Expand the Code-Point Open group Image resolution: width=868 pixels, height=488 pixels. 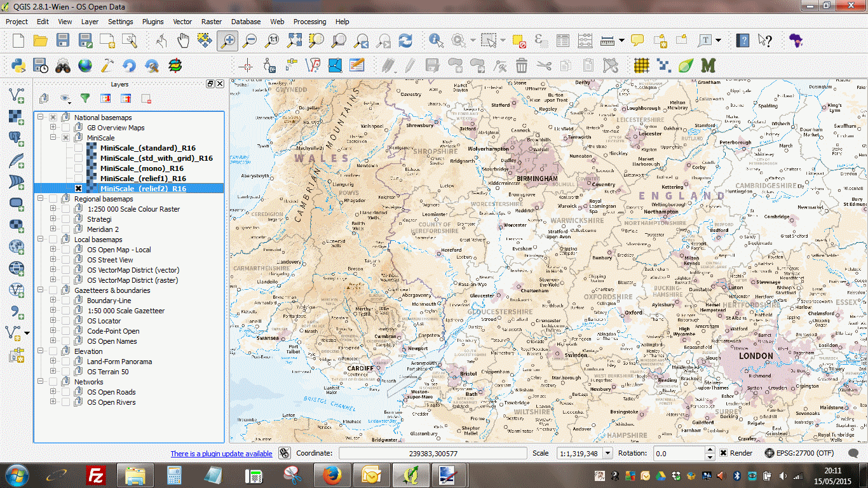click(x=53, y=331)
